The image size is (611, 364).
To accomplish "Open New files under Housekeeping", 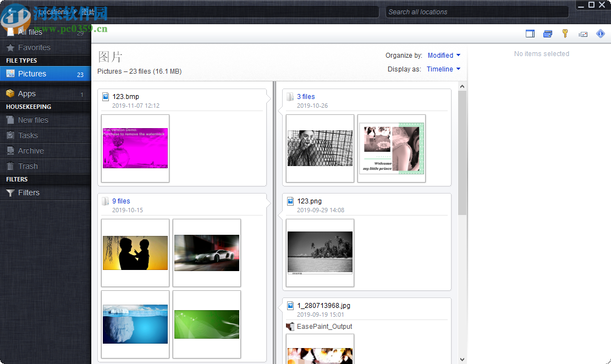I will [x=45, y=120].
